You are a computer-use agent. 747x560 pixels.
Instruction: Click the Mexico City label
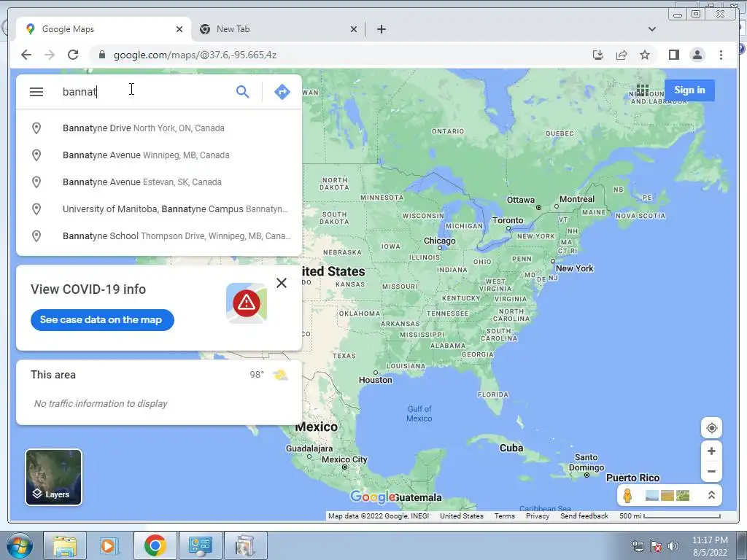(344, 459)
